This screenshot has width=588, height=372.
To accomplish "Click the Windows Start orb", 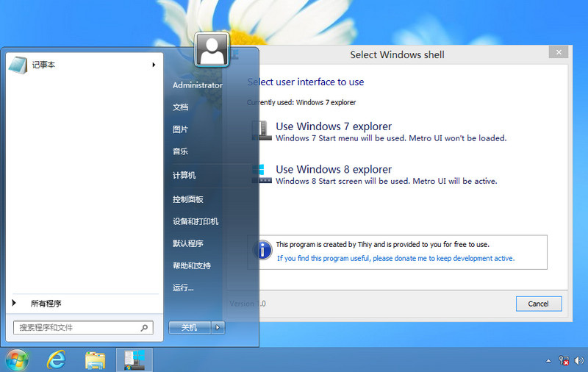I will (16, 360).
